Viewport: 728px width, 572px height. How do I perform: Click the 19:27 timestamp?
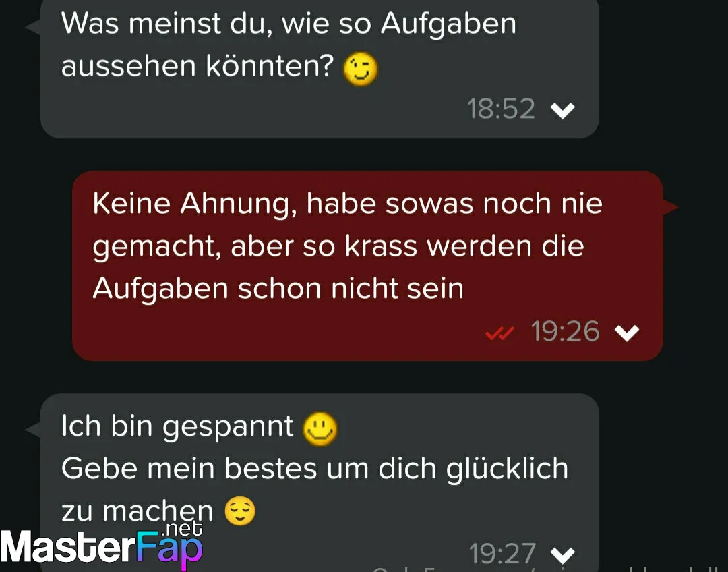(502, 553)
